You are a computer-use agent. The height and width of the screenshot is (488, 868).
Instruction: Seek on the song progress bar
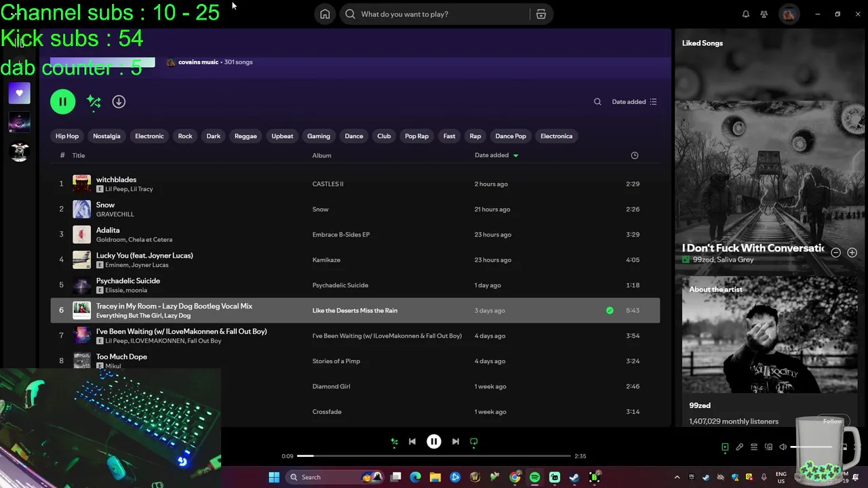click(434, 456)
